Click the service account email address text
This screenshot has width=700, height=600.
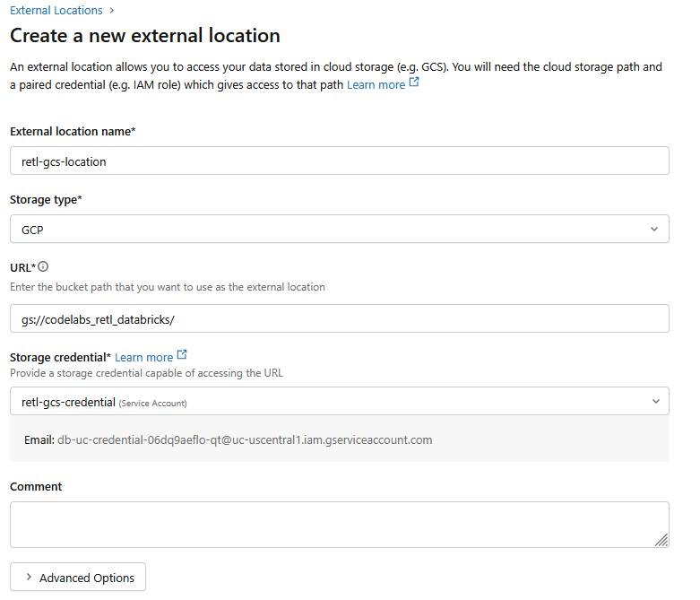(245, 440)
